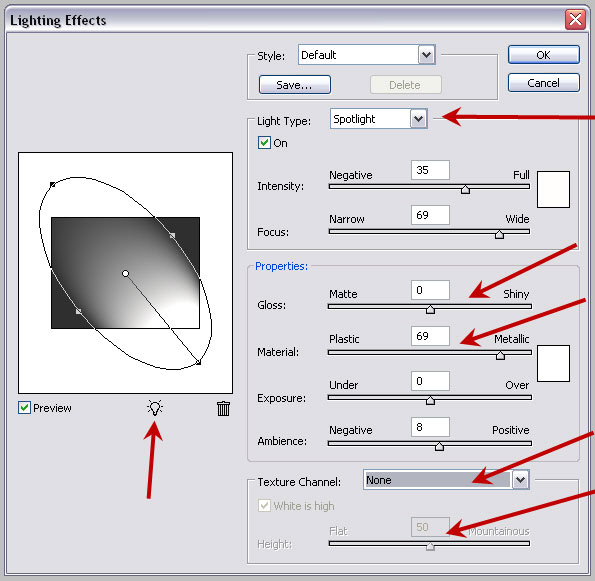595x581 pixels.
Task: Click the new light bulb icon
Action: 155,408
